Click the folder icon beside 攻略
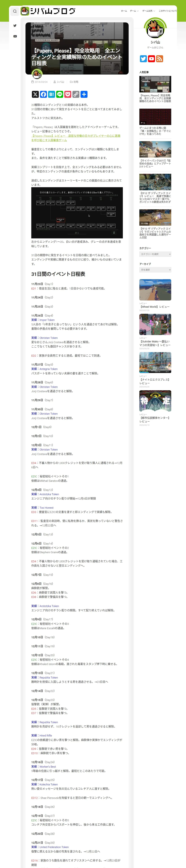Image resolution: width=186 pixels, height=868 pixels. pos(71,82)
